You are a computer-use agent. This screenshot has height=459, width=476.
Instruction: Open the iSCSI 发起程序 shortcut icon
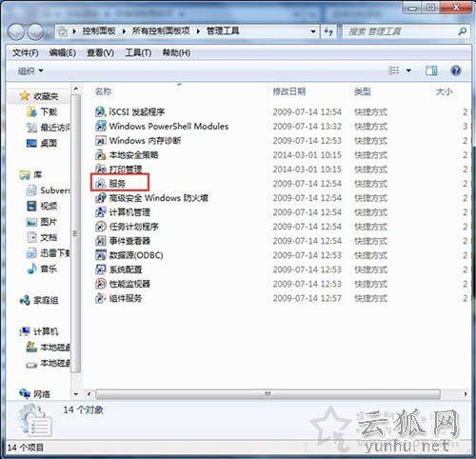[x=100, y=111]
